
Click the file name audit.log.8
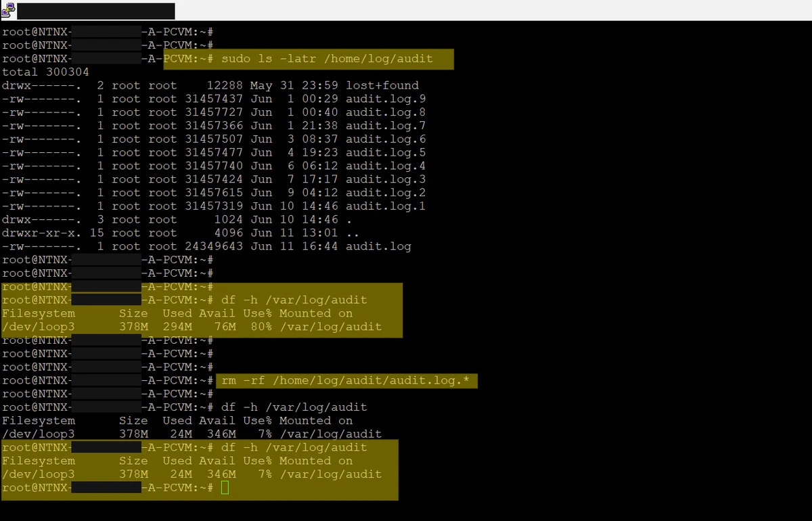point(386,112)
